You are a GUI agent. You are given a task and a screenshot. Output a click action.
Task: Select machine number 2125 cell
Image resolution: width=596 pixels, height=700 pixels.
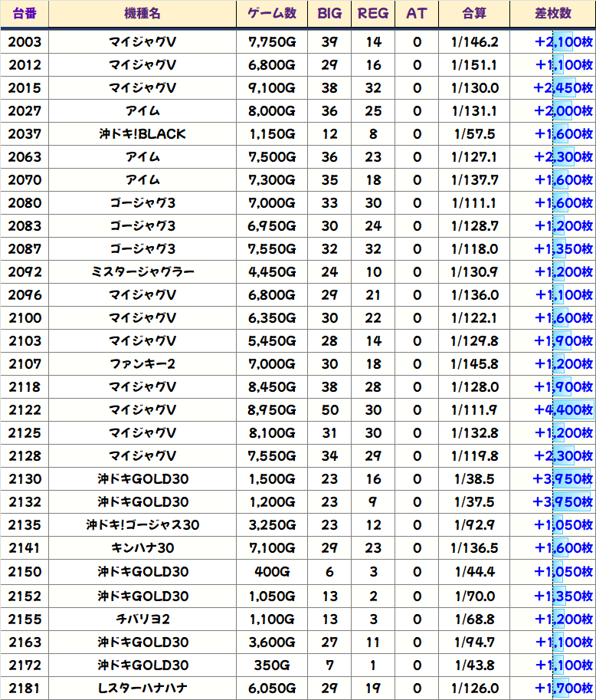click(x=25, y=433)
